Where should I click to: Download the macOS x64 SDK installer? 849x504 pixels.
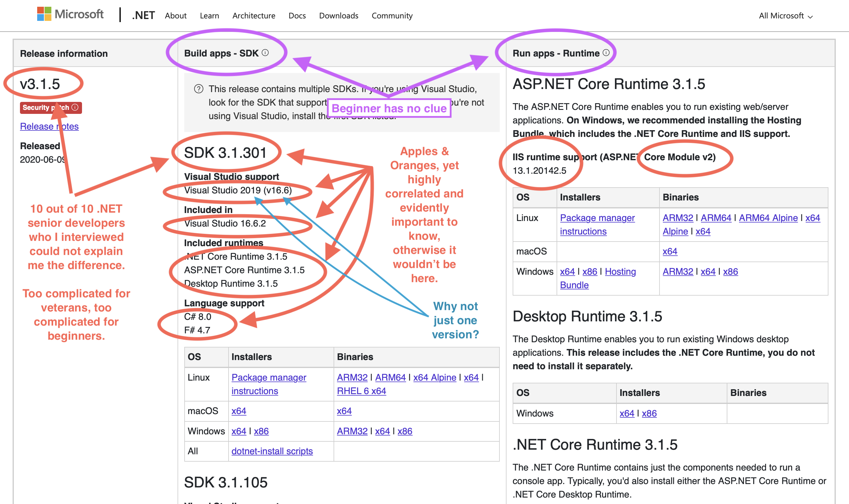coord(238,411)
